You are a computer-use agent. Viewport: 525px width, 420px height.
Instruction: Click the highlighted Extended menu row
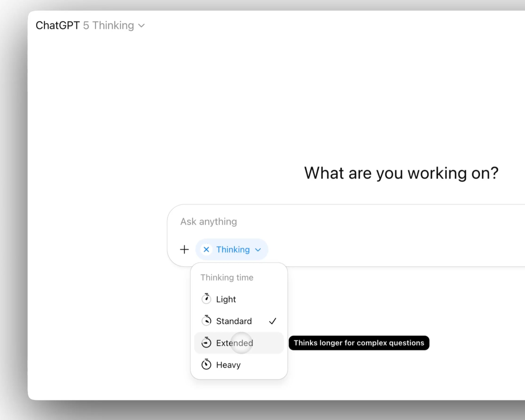[239, 343]
